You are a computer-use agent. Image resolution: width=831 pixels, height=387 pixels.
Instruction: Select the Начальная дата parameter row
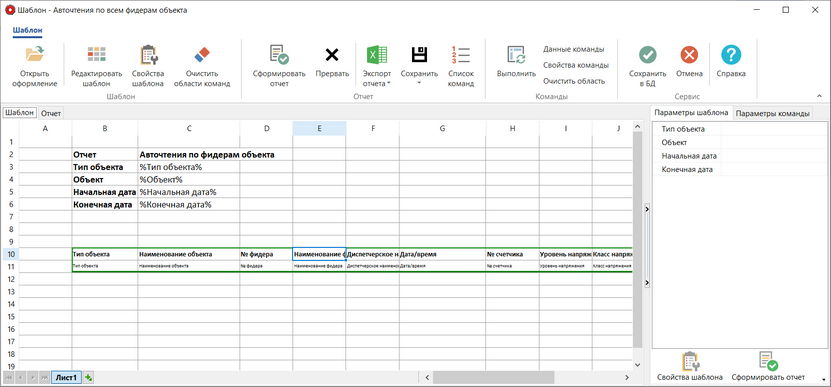pos(739,156)
